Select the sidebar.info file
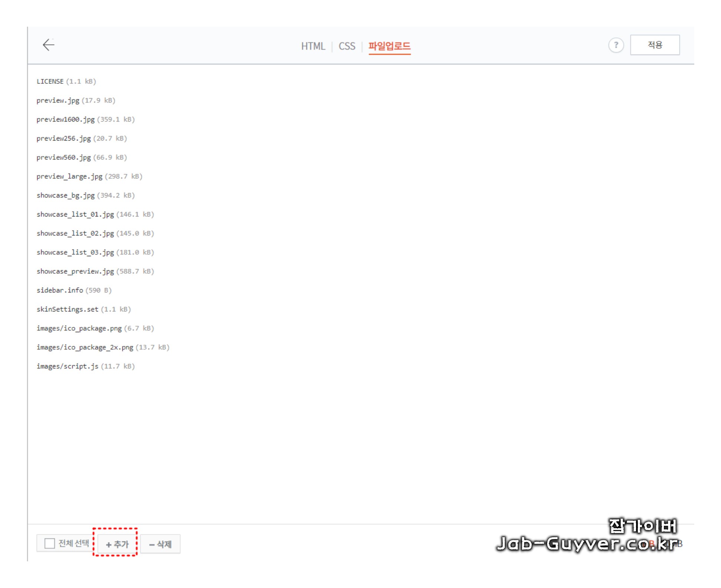 (x=60, y=290)
